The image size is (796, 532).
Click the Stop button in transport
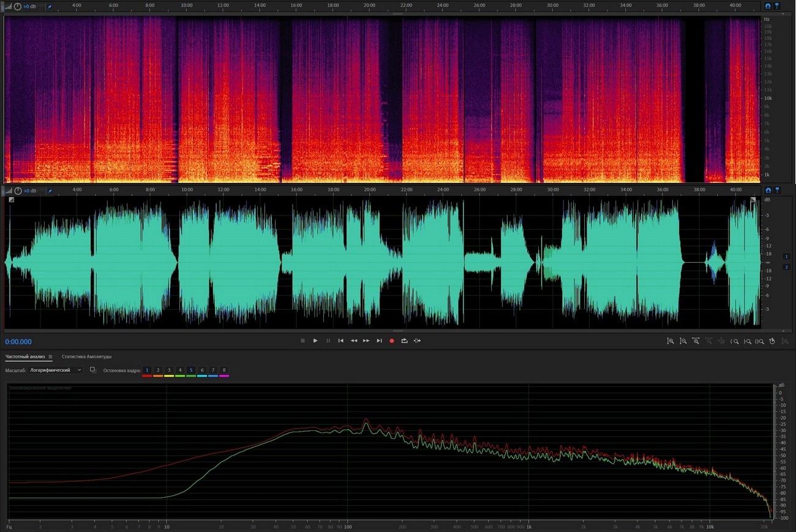[x=302, y=341]
